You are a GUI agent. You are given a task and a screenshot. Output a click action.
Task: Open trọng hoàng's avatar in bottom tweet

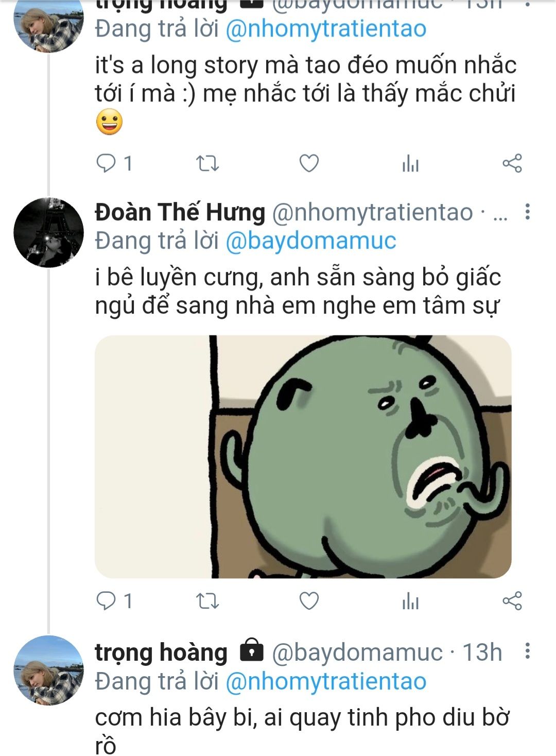point(48,669)
